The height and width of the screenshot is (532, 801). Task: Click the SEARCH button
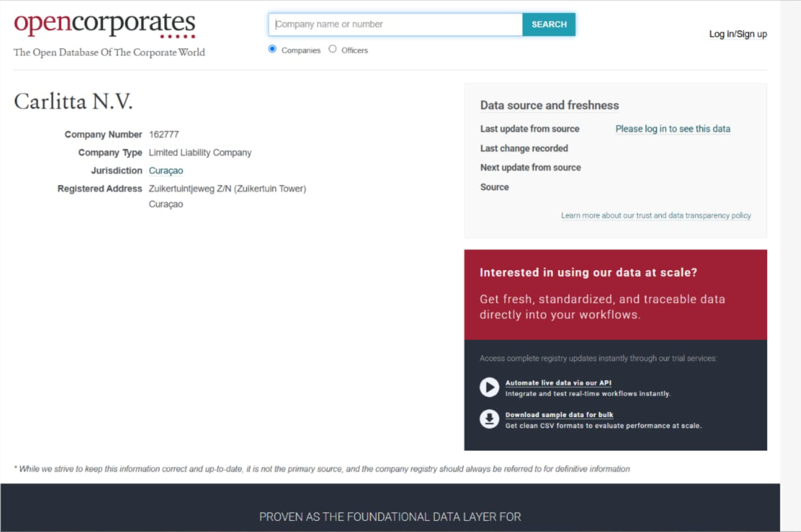pos(549,25)
